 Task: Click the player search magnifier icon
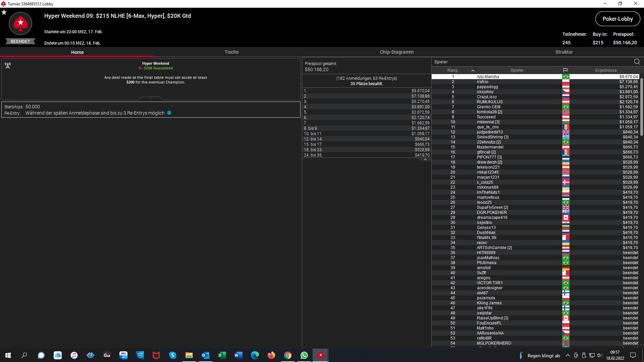(x=637, y=62)
